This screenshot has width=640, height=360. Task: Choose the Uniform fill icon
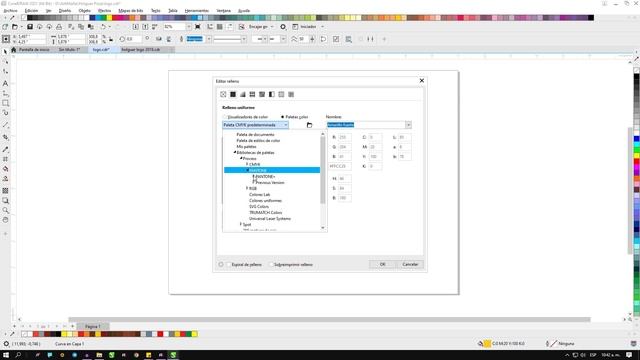tap(233, 94)
